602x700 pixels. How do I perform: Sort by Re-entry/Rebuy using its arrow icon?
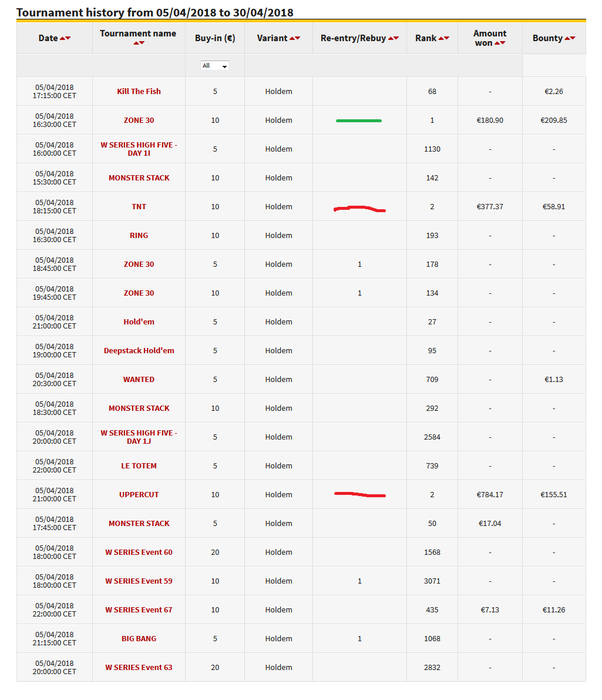coord(393,38)
